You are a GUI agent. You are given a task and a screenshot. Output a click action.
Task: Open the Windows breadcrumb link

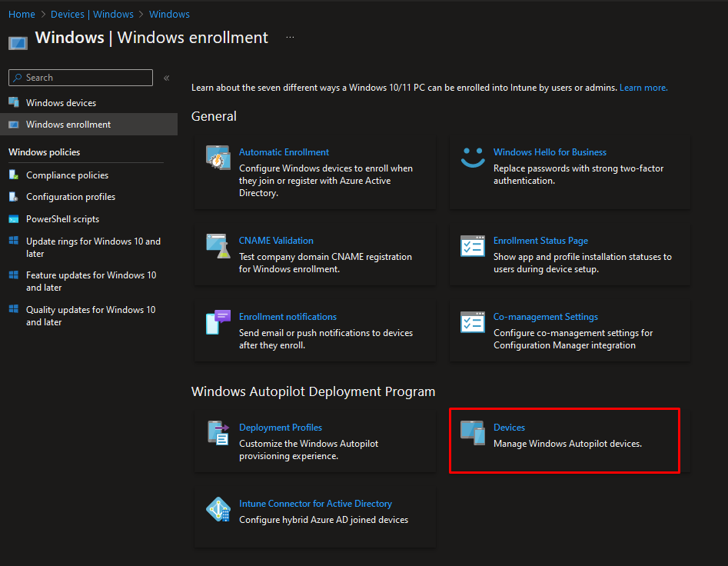coord(169,15)
